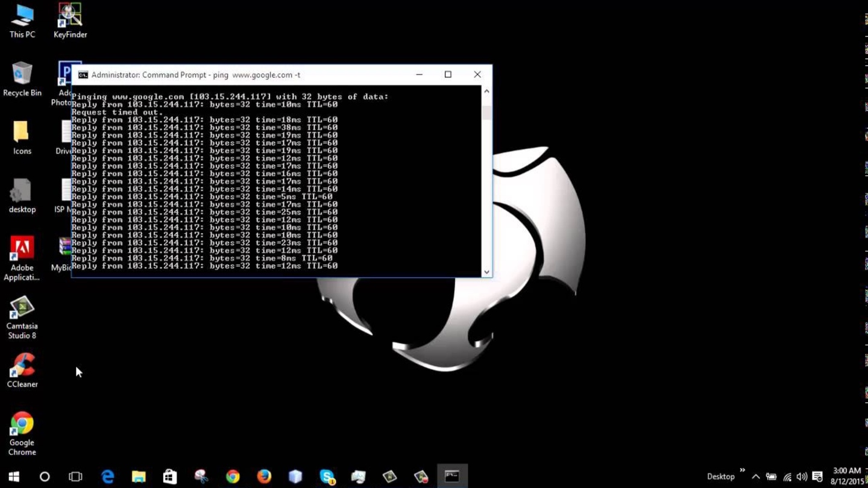Select the Icons folder on desktop
Image resolution: width=868 pixels, height=488 pixels.
click(x=22, y=136)
